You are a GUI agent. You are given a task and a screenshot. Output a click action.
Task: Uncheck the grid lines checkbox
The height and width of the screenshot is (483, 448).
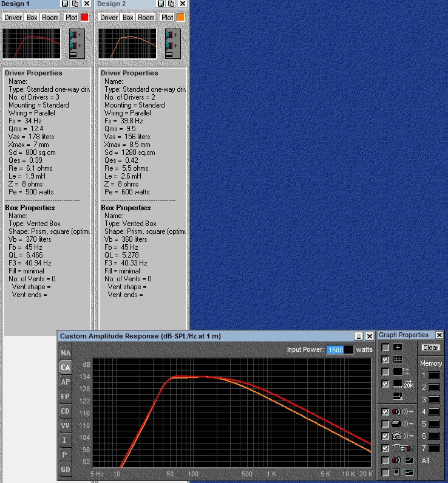385,360
